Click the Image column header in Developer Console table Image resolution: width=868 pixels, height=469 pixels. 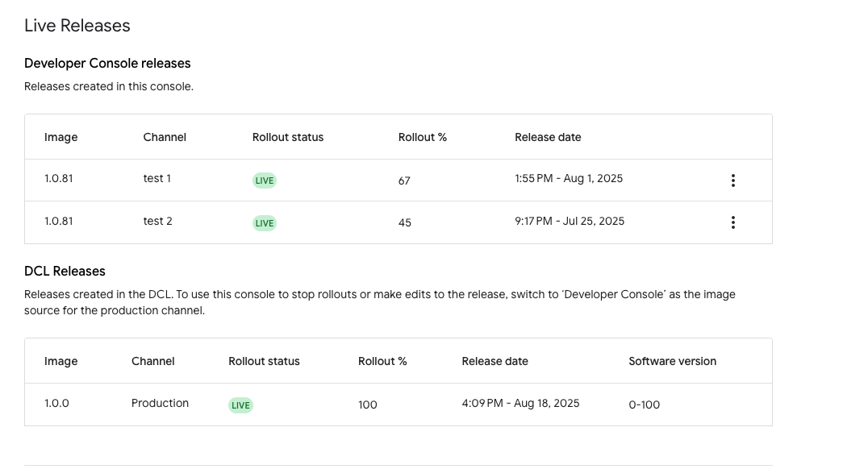61,137
